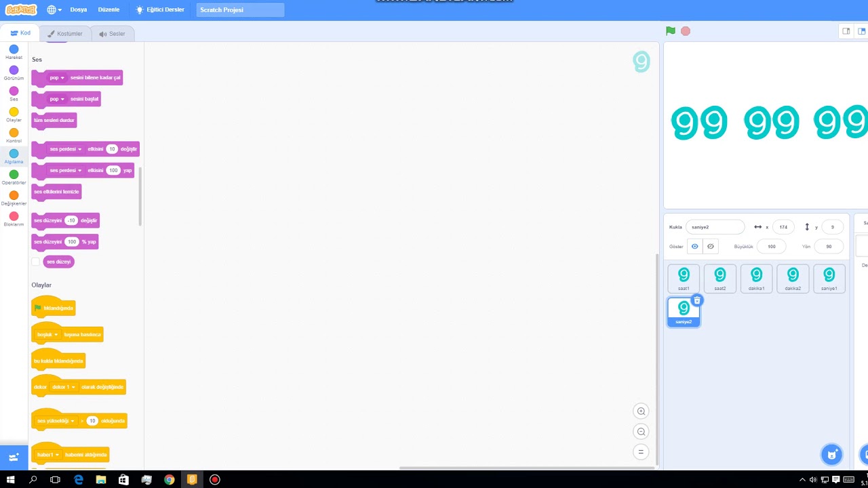Select the saniye1 sprite
Screen dimensions: 868x488
[x=829, y=279]
